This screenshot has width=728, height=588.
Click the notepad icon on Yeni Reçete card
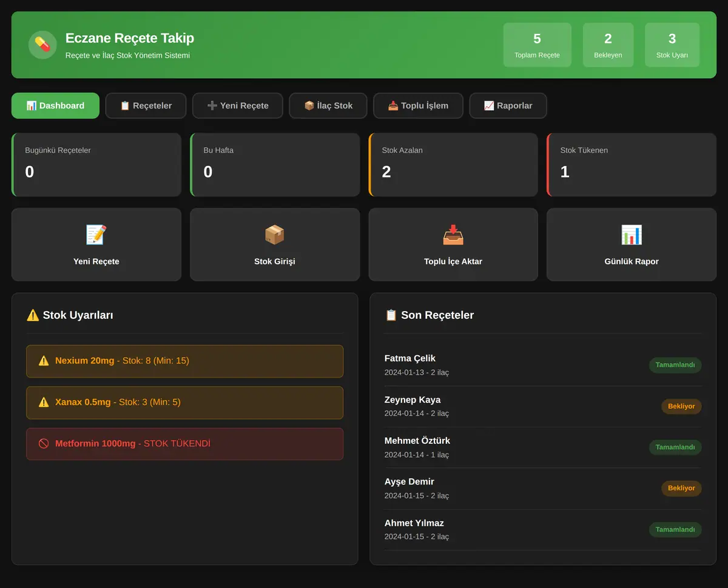[96, 235]
